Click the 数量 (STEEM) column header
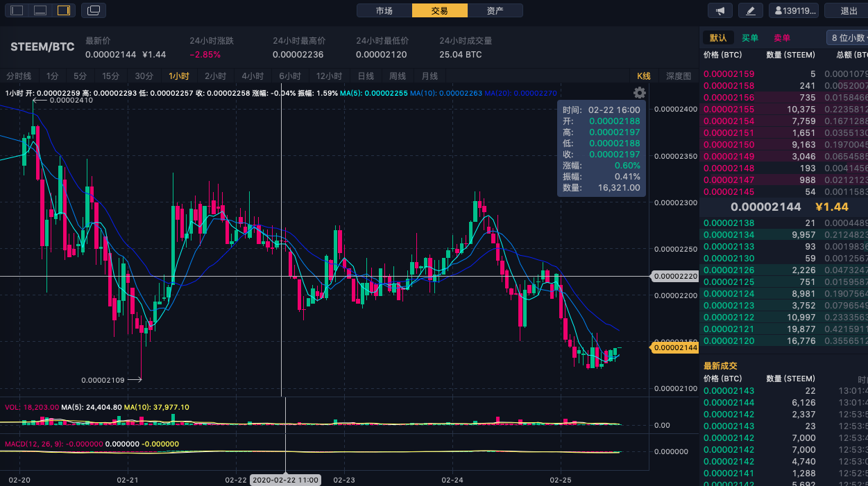The width and height of the screenshot is (868, 486). 791,55
